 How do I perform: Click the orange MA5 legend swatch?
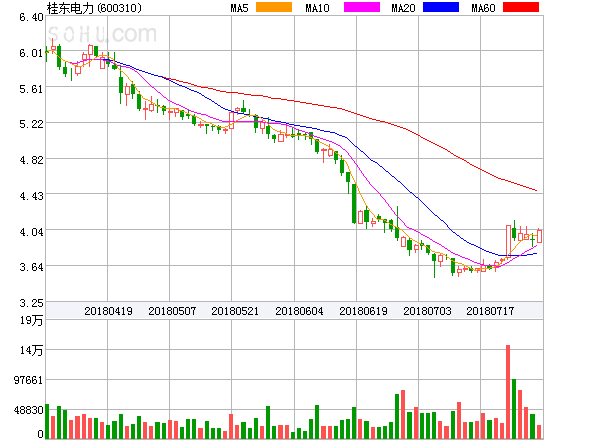[274, 7]
